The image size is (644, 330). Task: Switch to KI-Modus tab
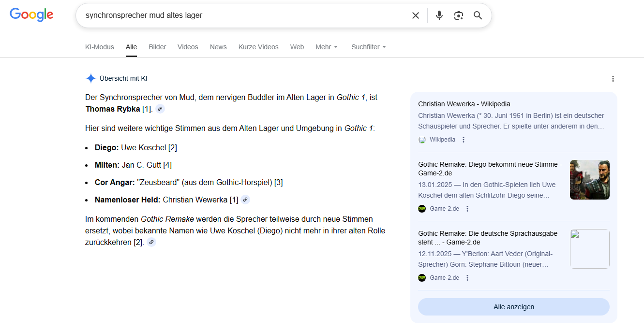click(100, 47)
